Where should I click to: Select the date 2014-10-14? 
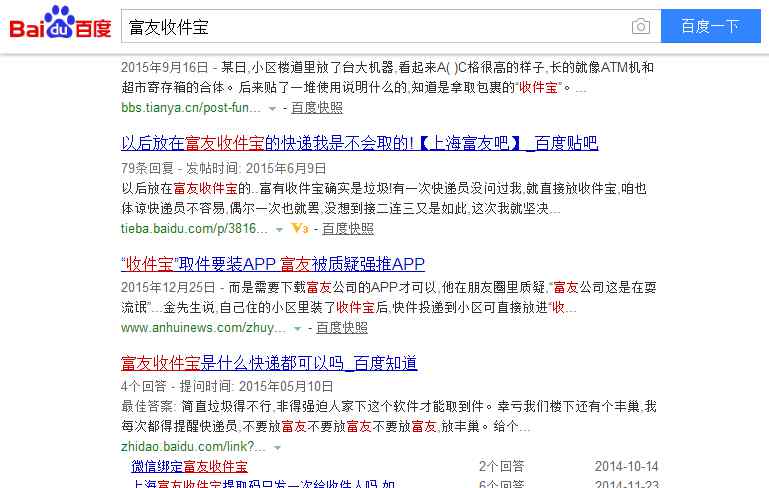(x=626, y=466)
